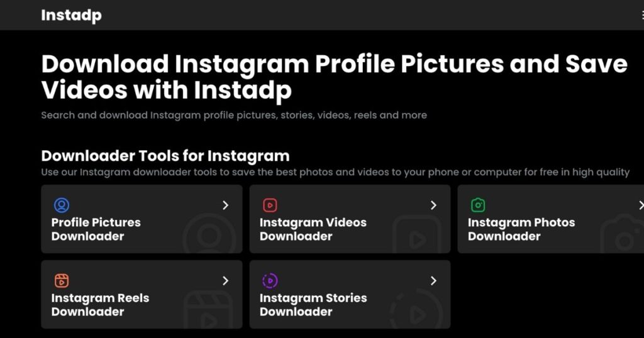Go to Instadp home logo
644x338 pixels.
pos(71,15)
